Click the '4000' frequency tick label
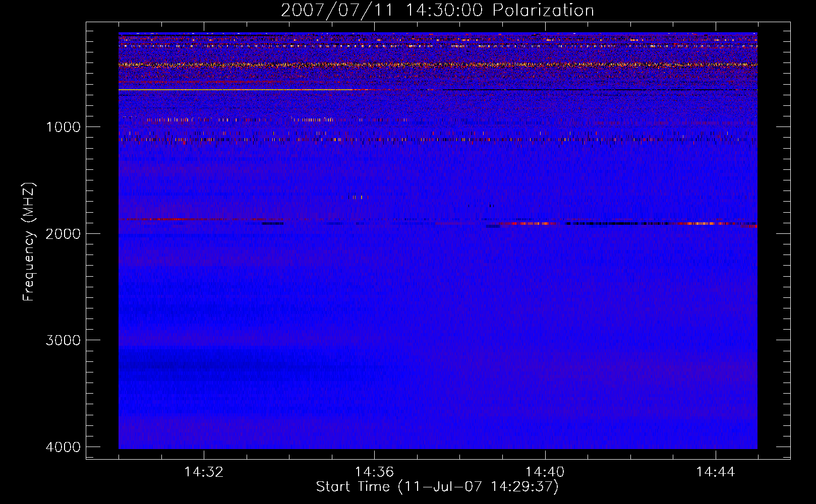Image resolution: width=816 pixels, height=504 pixels. click(x=63, y=447)
